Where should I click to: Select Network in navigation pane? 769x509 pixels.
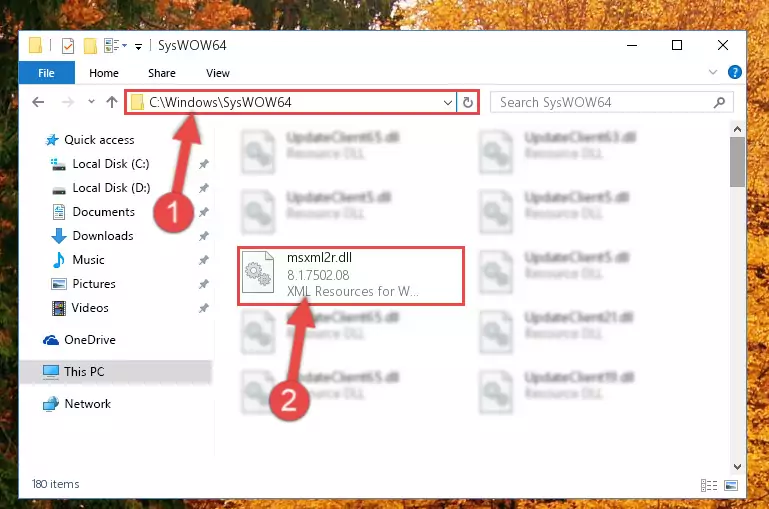click(x=87, y=404)
